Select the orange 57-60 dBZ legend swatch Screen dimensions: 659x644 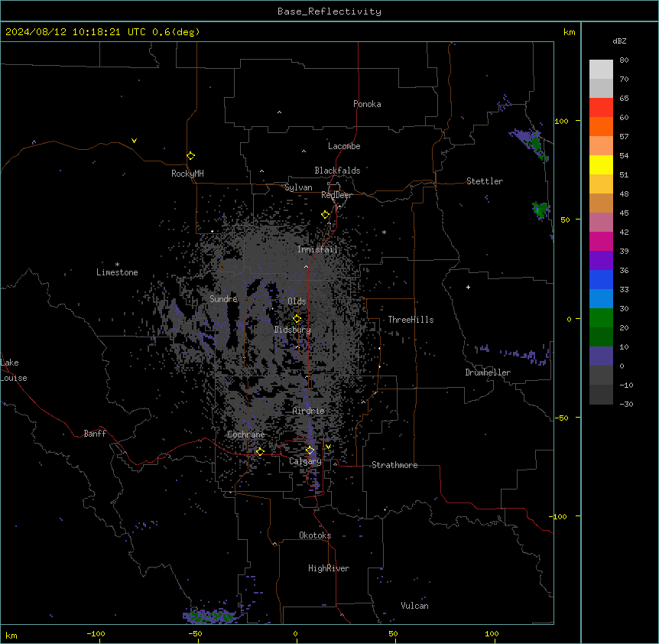click(x=601, y=126)
